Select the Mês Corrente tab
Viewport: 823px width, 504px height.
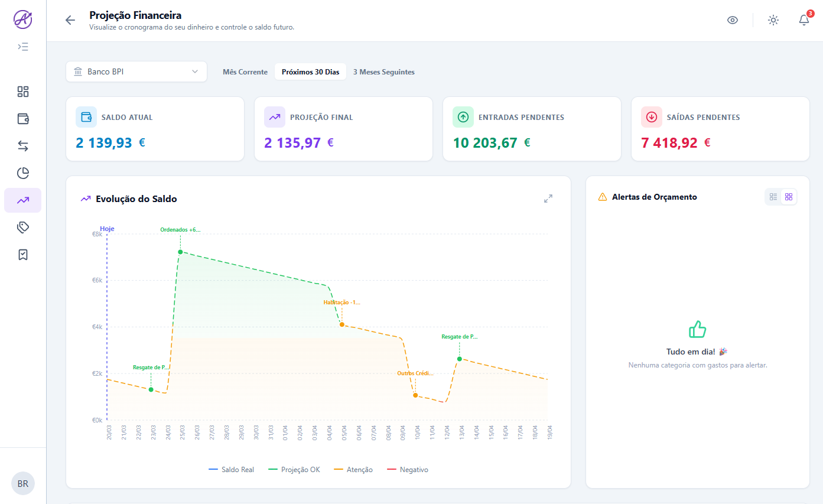point(245,72)
